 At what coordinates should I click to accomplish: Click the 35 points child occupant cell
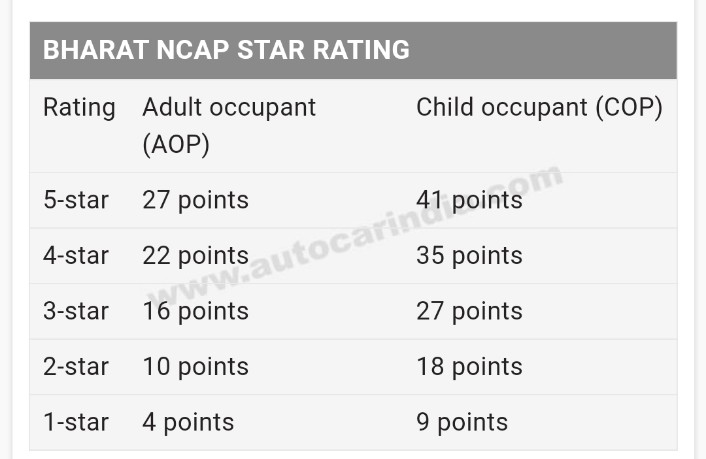469,256
